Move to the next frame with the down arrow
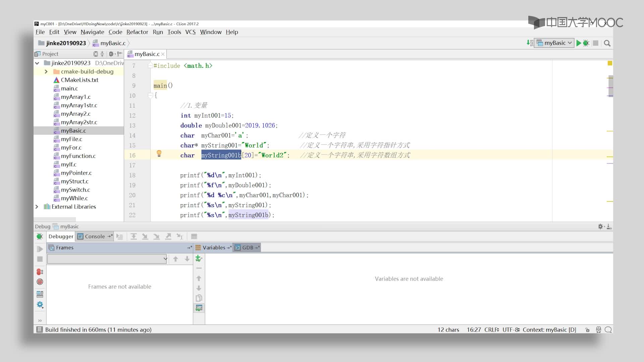The image size is (644, 362). coord(187,259)
